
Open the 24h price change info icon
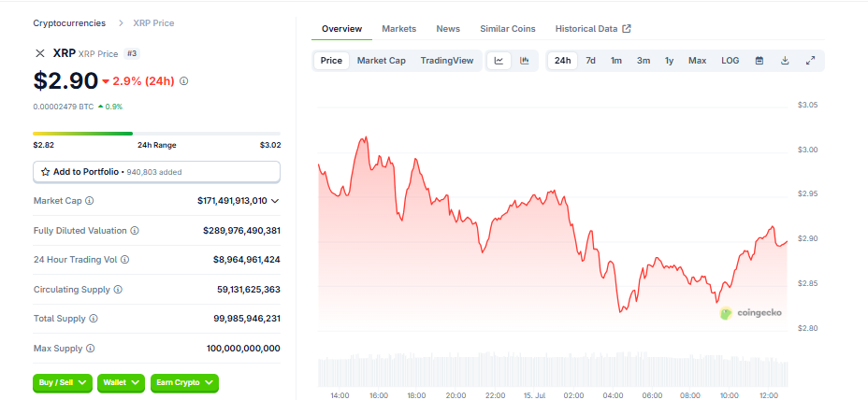point(184,81)
